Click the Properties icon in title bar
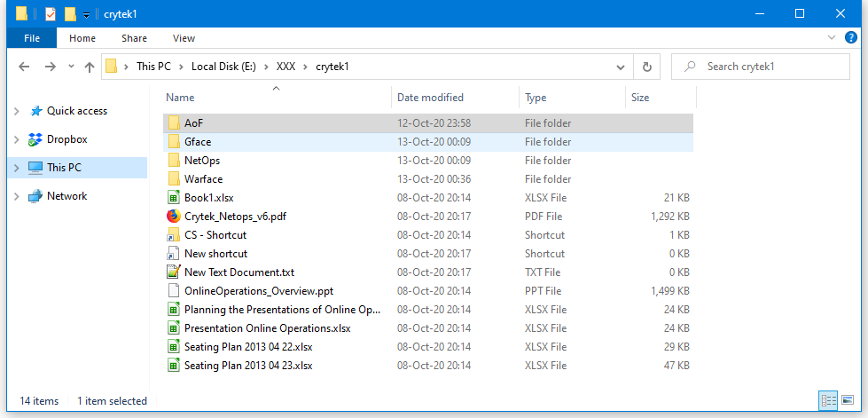This screenshot has width=868, height=418. coord(51,14)
